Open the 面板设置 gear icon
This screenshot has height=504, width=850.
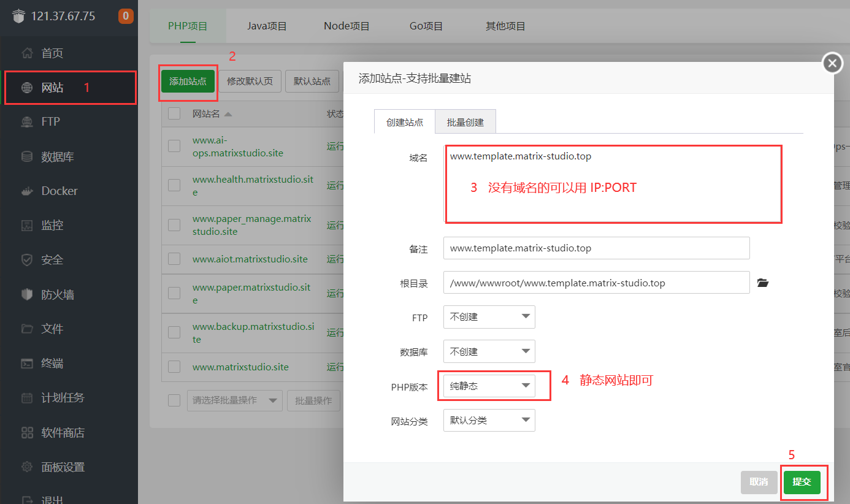point(27,467)
